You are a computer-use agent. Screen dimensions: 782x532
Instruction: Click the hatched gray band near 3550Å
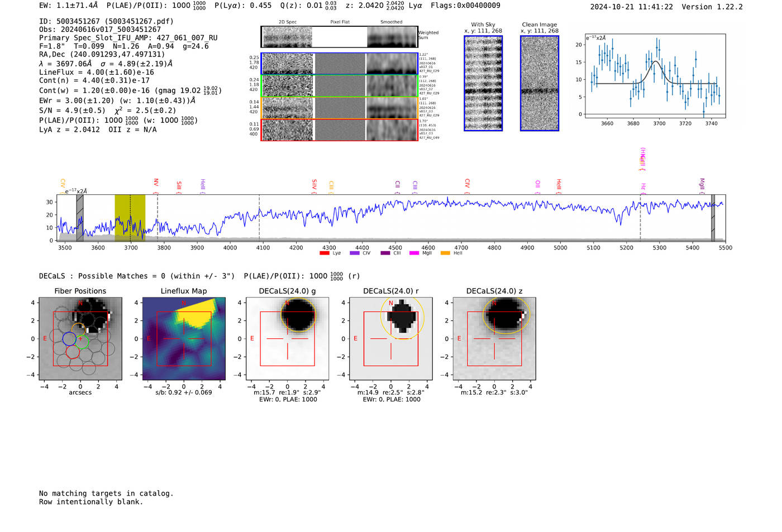pos(80,218)
